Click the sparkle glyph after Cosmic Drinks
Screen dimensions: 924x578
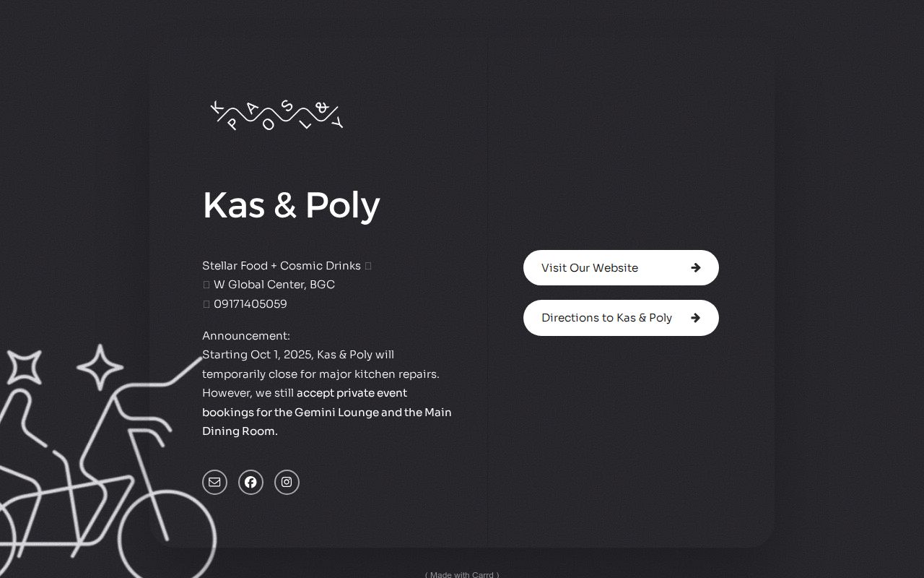pyautogui.click(x=367, y=265)
